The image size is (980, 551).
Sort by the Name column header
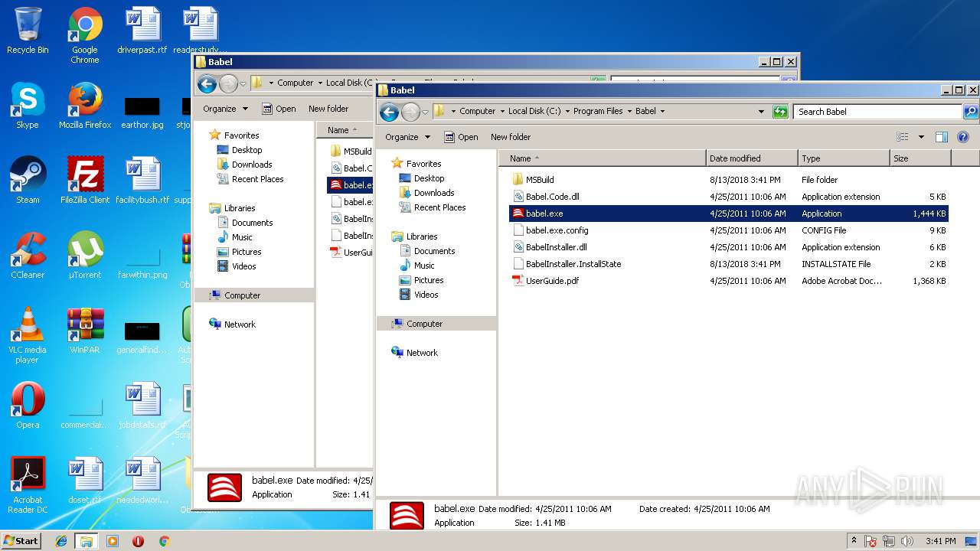602,158
